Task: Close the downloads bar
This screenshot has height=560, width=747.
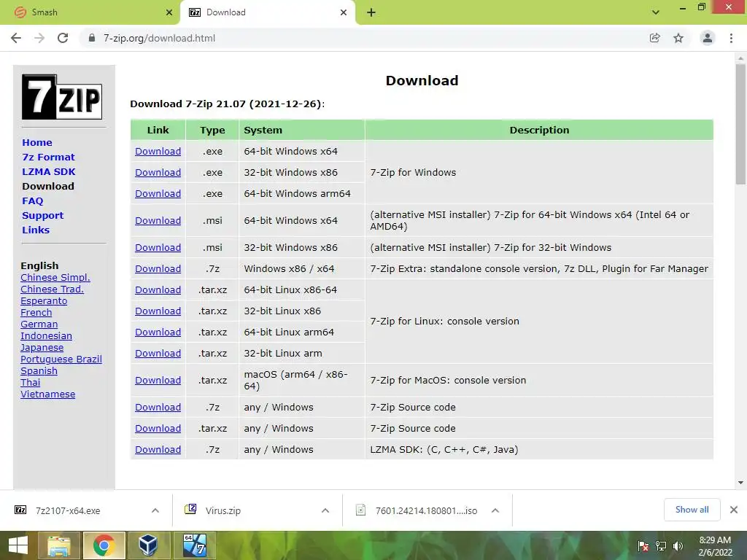Action: pos(734,510)
